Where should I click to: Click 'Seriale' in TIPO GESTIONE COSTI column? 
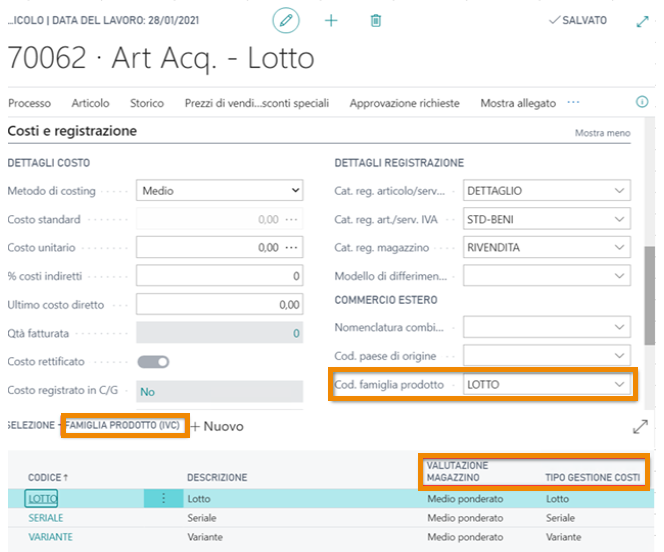click(560, 518)
